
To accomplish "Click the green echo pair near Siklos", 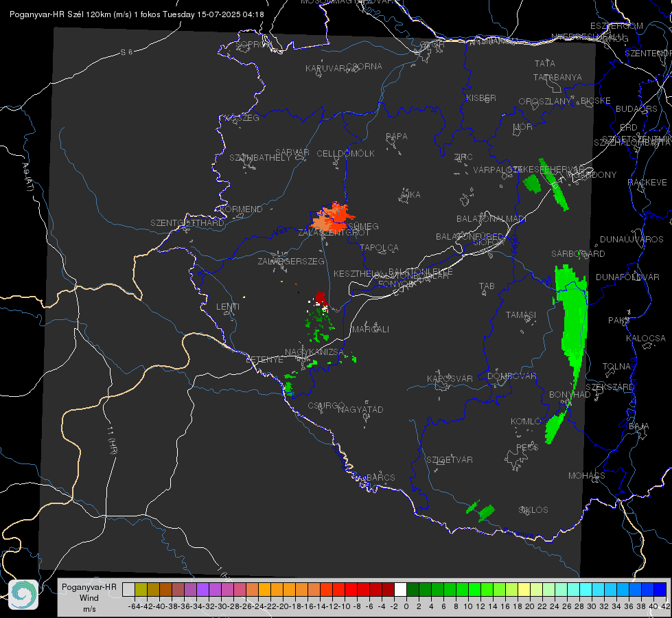I will tap(481, 510).
